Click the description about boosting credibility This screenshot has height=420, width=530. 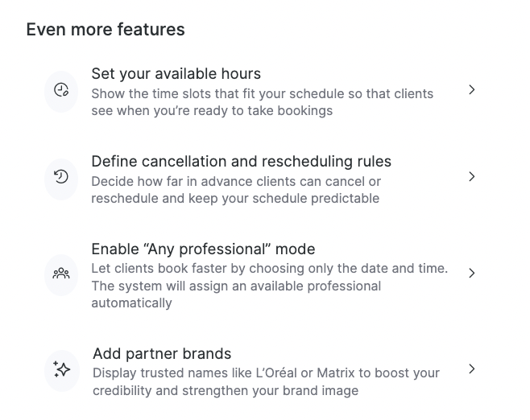266,382
